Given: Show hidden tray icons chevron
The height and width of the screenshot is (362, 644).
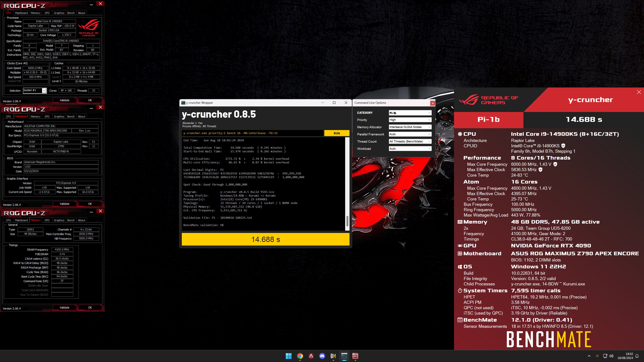Looking at the screenshot, I should point(589,356).
